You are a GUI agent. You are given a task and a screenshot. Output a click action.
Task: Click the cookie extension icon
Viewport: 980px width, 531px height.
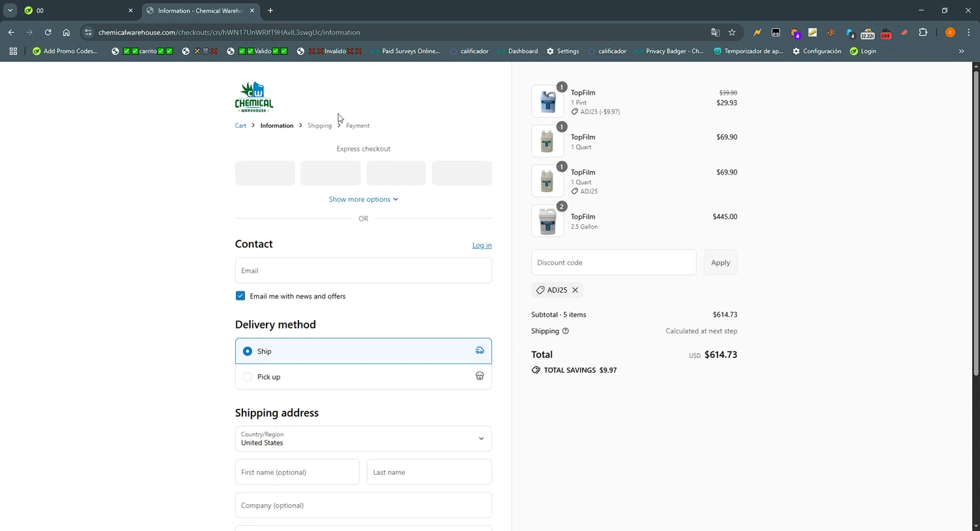pos(831,32)
